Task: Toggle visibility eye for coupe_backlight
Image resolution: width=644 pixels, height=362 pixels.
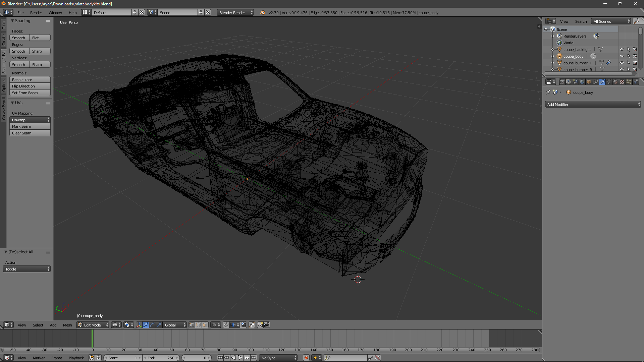Action: [x=622, y=49]
